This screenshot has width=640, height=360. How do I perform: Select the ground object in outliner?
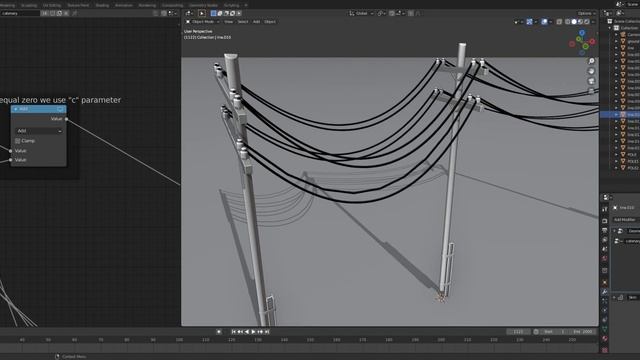633,42
